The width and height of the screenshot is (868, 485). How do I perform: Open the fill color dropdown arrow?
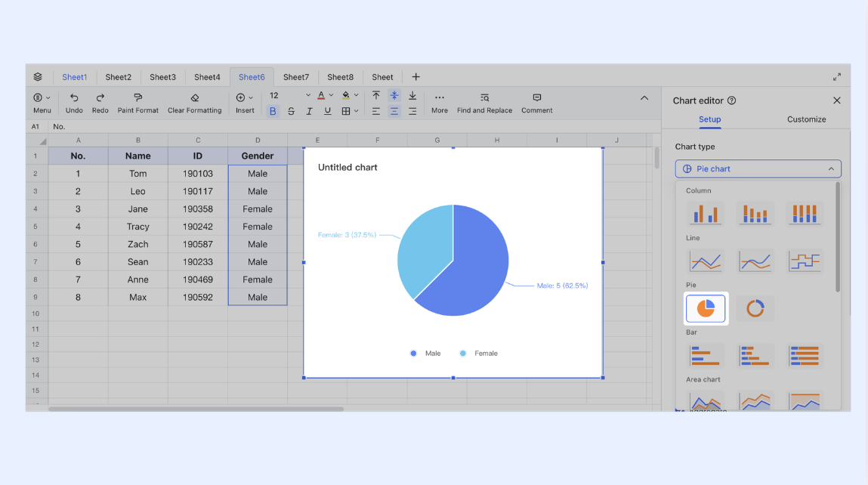coord(356,96)
